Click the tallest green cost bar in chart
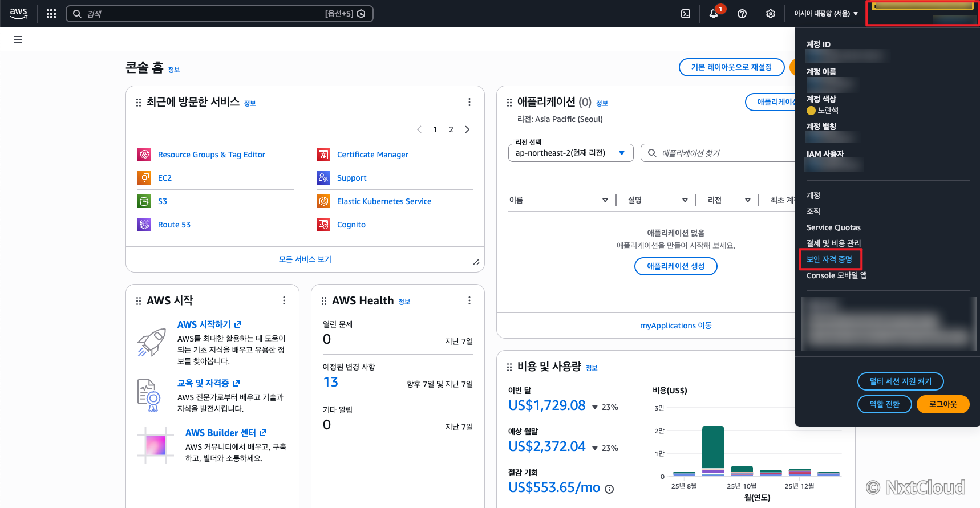This screenshot has height=508, width=980. point(713,448)
